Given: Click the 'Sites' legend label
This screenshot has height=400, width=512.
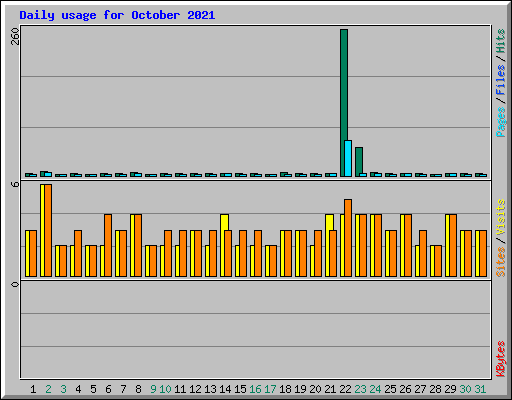Looking at the screenshot, I should click(500, 262).
